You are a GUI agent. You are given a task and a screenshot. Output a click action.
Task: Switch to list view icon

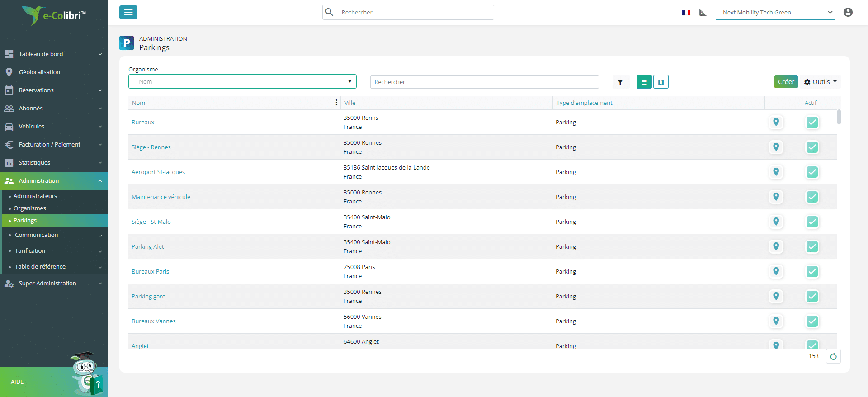point(644,82)
